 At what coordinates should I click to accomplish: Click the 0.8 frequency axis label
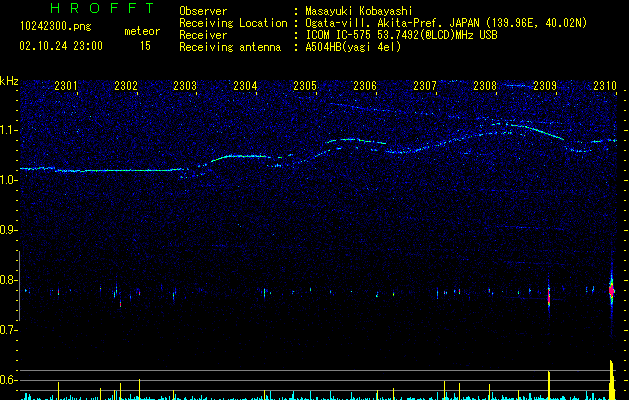click(x=9, y=280)
